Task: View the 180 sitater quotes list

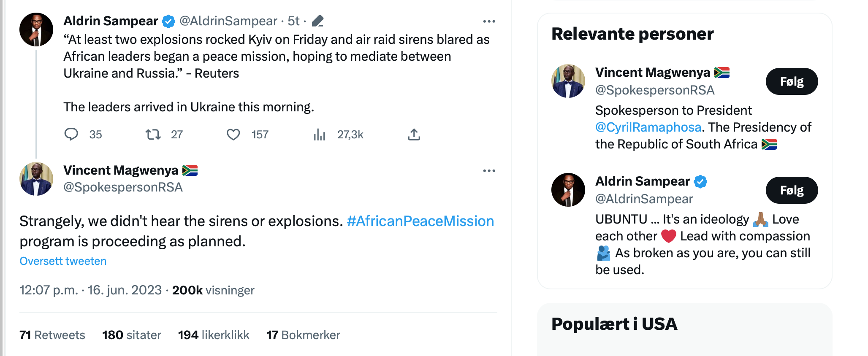Action: coord(132,335)
